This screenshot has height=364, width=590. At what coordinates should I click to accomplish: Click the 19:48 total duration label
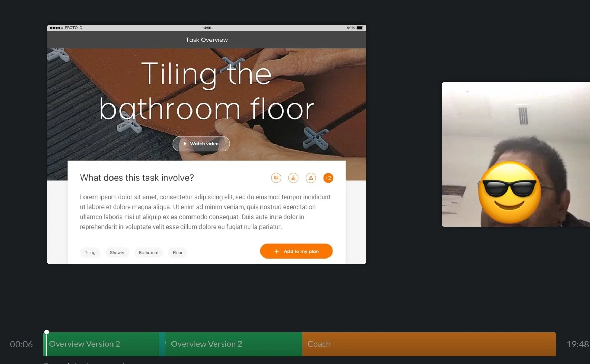tap(578, 344)
